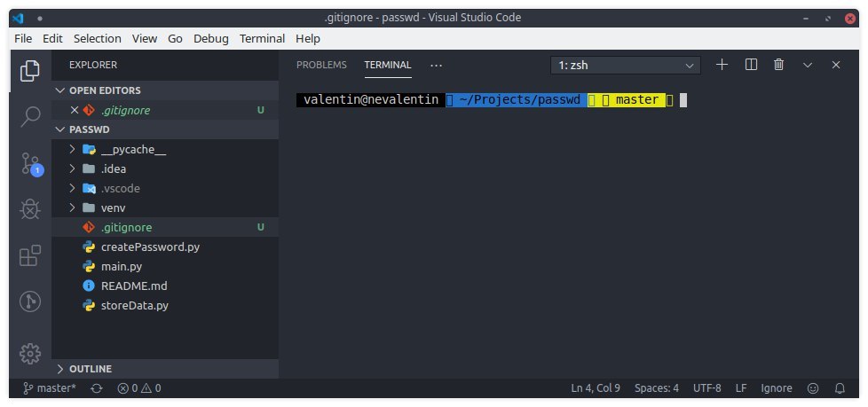Screen dimensions: 868x407
Task: Click the synchronize changes icon in status bar
Action: 97,388
